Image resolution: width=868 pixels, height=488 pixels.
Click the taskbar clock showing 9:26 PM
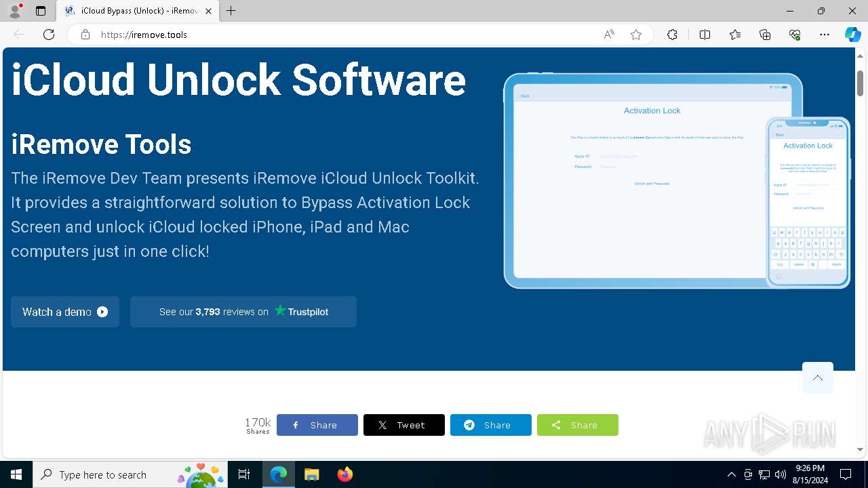click(x=810, y=474)
